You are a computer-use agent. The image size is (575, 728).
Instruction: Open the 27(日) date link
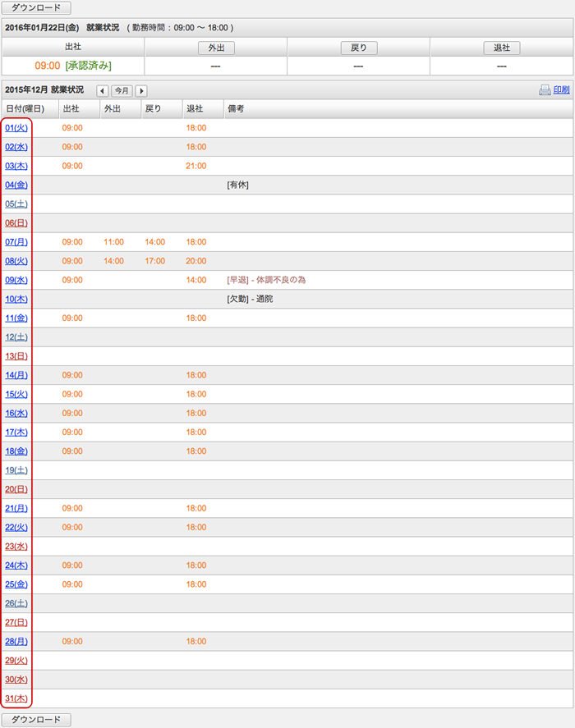[16, 623]
